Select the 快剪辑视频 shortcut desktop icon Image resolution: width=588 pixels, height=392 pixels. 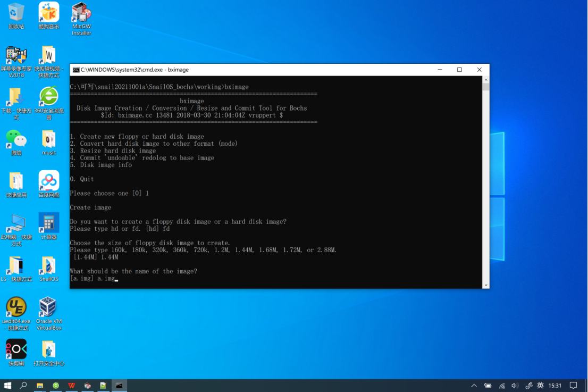point(49,62)
